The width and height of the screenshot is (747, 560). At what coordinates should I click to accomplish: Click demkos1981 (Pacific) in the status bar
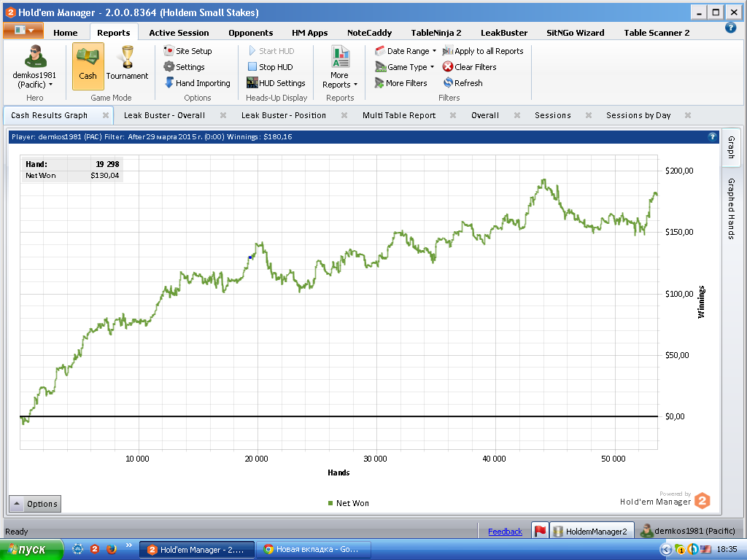(x=688, y=531)
